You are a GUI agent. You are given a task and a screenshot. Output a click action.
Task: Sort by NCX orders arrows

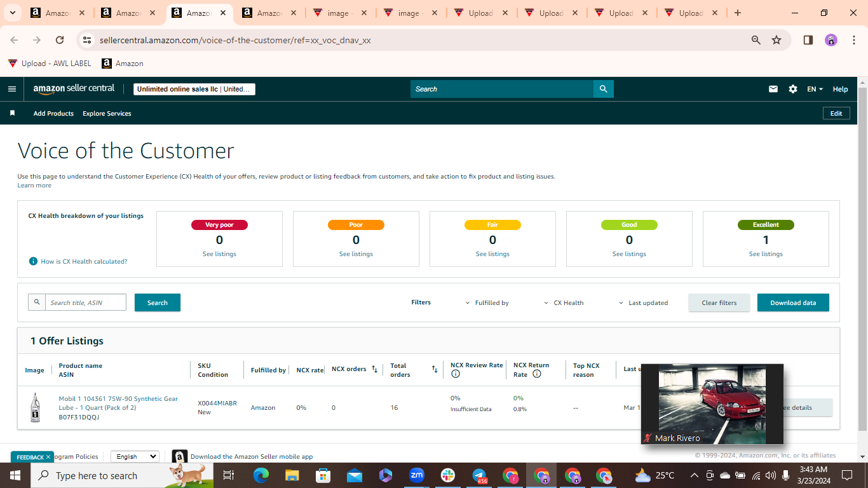[375, 369]
